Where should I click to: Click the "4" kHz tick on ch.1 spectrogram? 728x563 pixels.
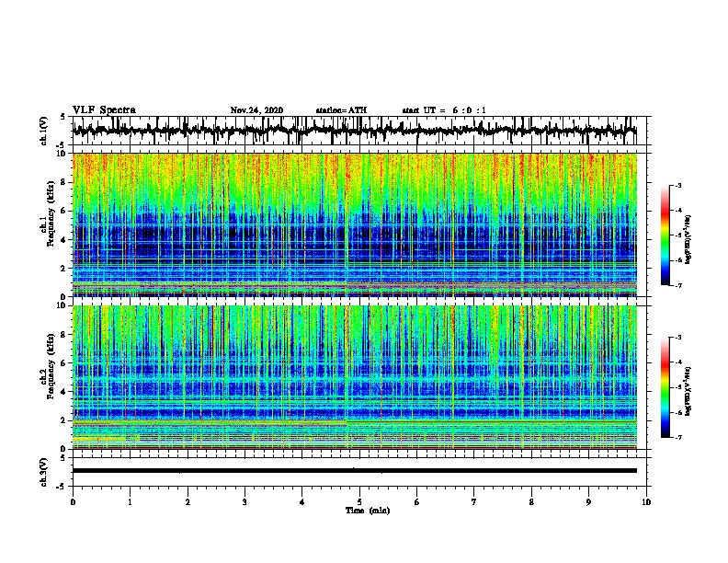click(64, 240)
